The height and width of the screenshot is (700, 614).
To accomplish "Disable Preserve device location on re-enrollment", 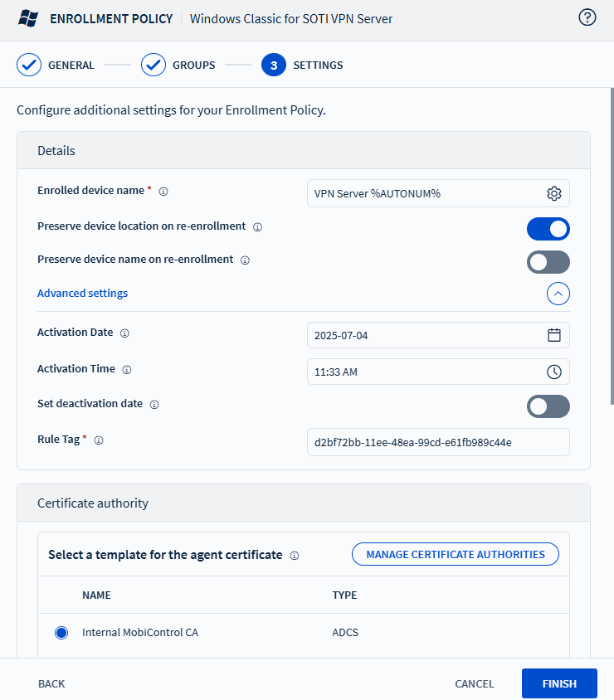I will [548, 228].
